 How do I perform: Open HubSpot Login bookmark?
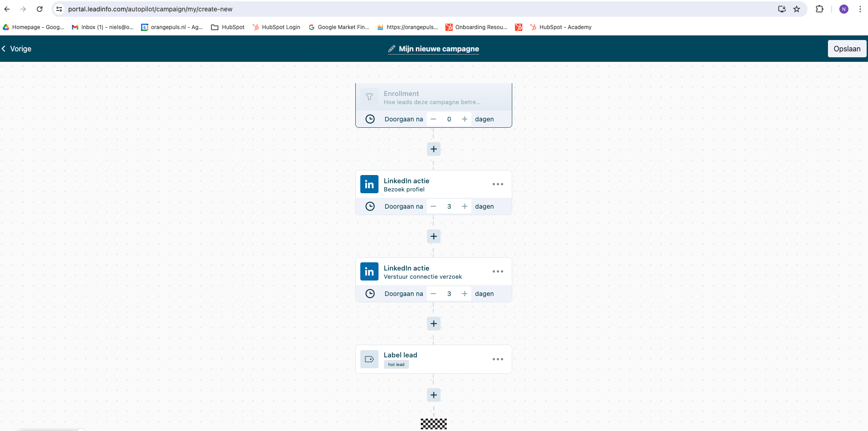click(x=276, y=27)
